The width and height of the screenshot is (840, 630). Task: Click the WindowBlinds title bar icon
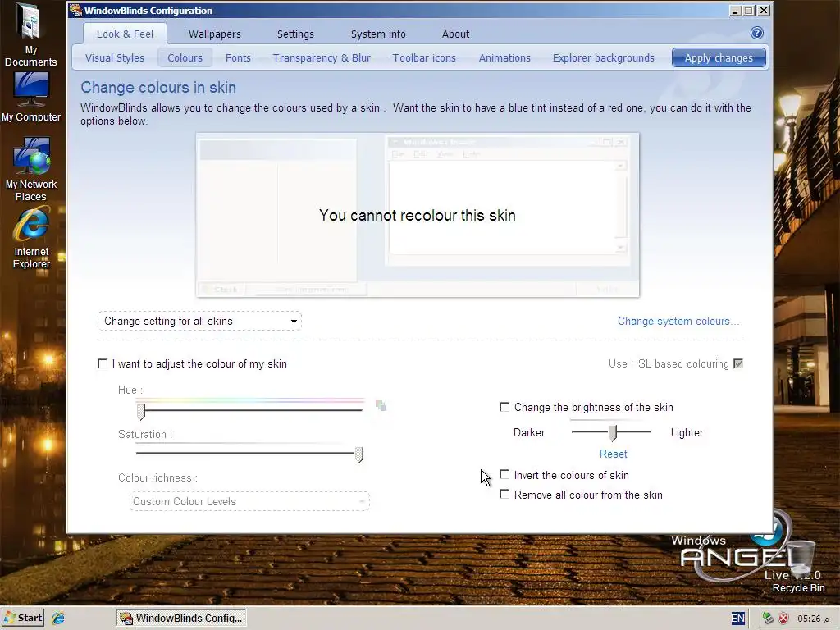point(75,10)
